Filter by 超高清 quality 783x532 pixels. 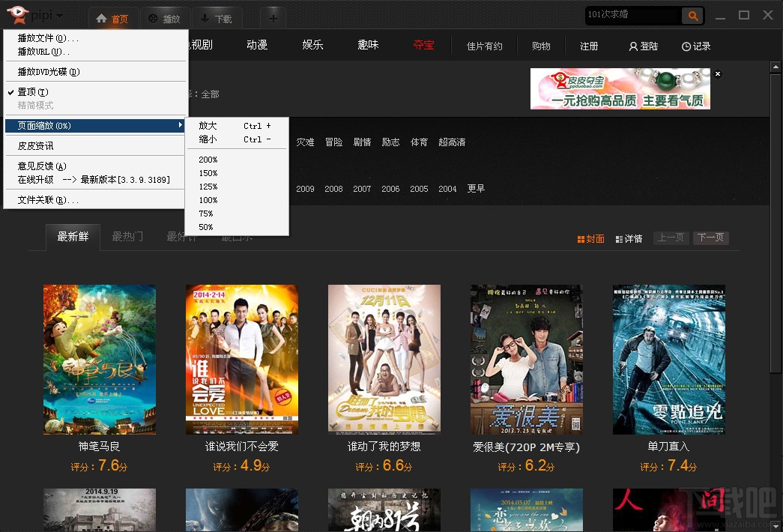[452, 142]
